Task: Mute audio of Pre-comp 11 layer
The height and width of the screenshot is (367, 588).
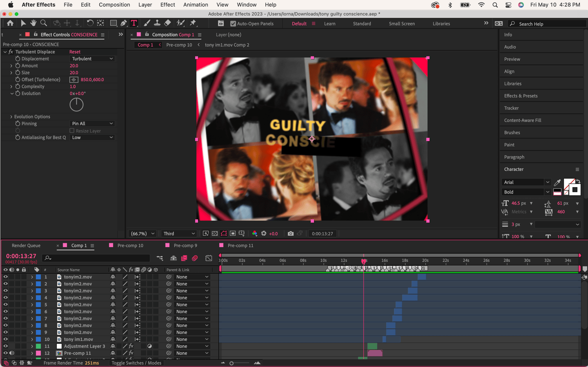Action: [12, 353]
